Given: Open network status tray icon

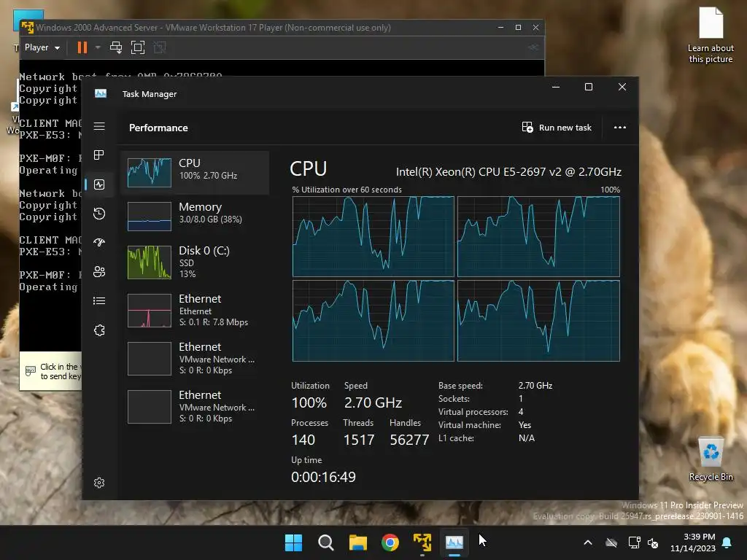Looking at the screenshot, I should pyautogui.click(x=634, y=542).
